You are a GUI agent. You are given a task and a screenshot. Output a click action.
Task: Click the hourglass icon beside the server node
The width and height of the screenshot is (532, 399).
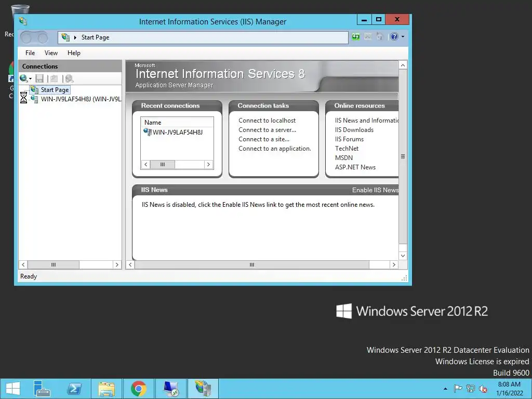(23, 98)
